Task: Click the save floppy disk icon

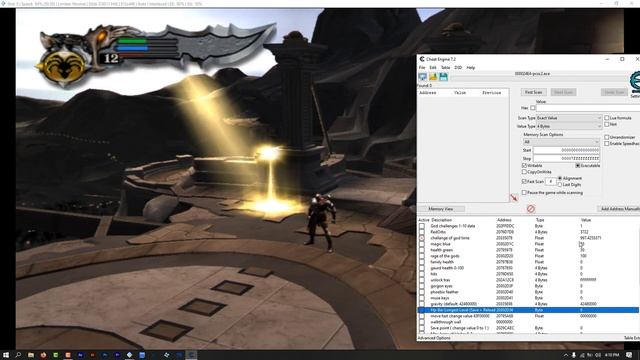Action: pyautogui.click(x=444, y=77)
